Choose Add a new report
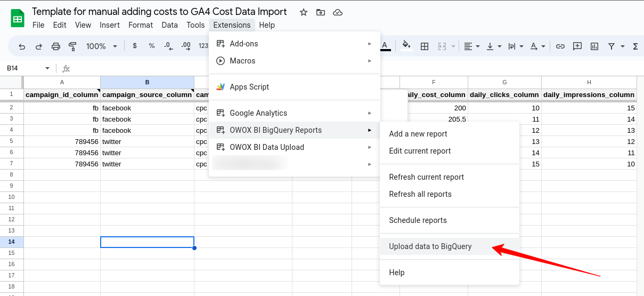Viewport: 644px width, 296px height. point(449,134)
